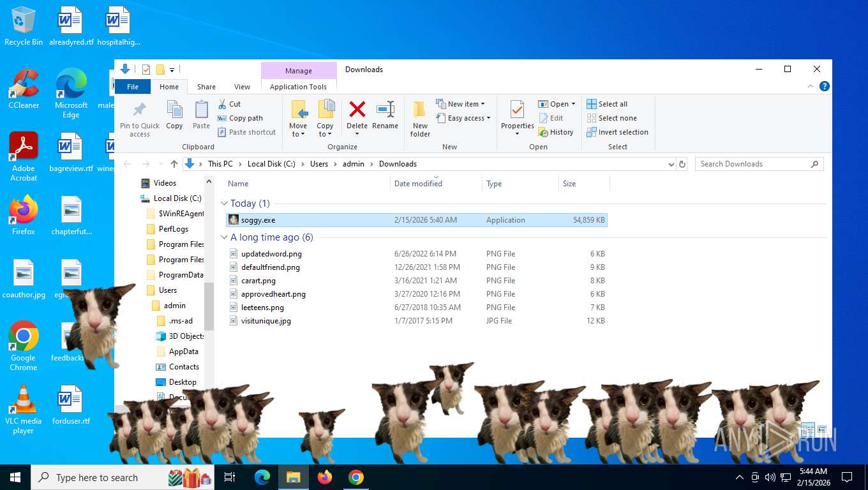The height and width of the screenshot is (490, 868).
Task: Click the Paste ribbon icon
Action: [x=201, y=110]
